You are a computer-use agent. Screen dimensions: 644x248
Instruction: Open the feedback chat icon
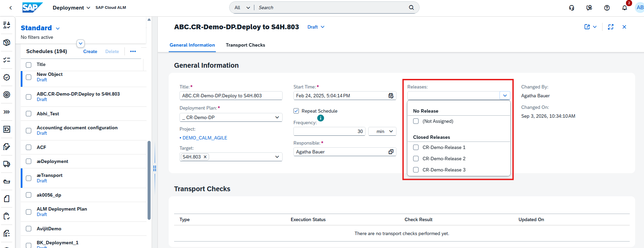click(589, 7)
